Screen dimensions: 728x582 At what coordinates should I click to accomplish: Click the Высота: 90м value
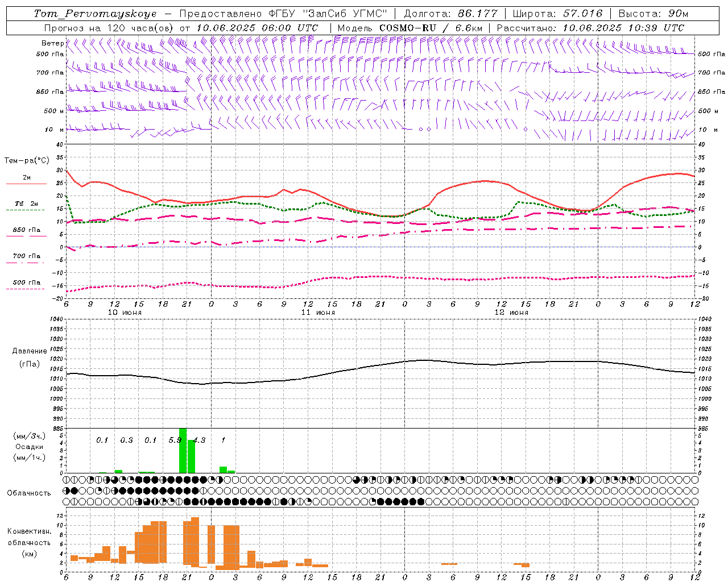pos(653,14)
